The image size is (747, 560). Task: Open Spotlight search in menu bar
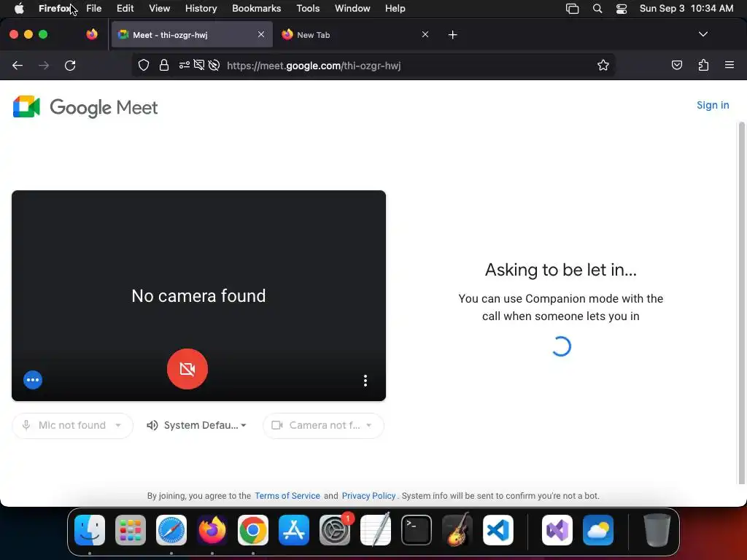pyautogui.click(x=597, y=9)
